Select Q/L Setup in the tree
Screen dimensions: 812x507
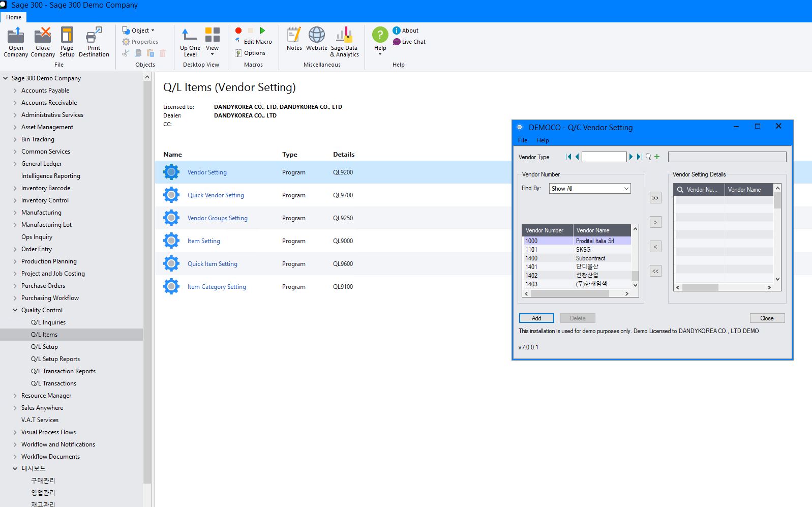44,347
